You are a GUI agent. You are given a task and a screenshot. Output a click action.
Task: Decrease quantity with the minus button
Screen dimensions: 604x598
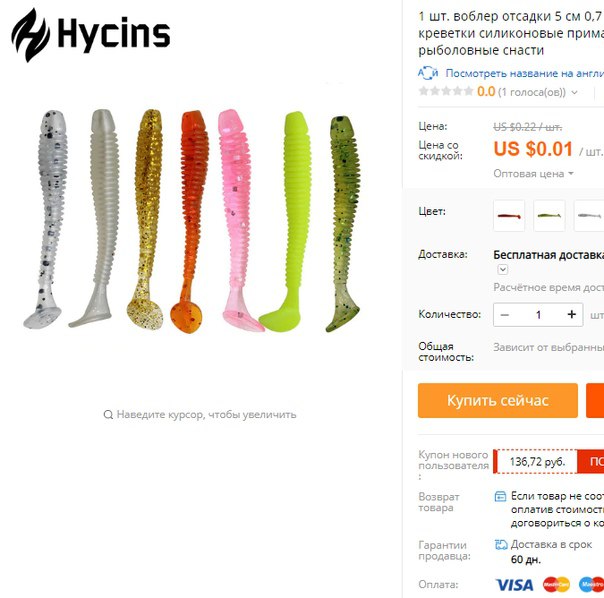(505, 315)
